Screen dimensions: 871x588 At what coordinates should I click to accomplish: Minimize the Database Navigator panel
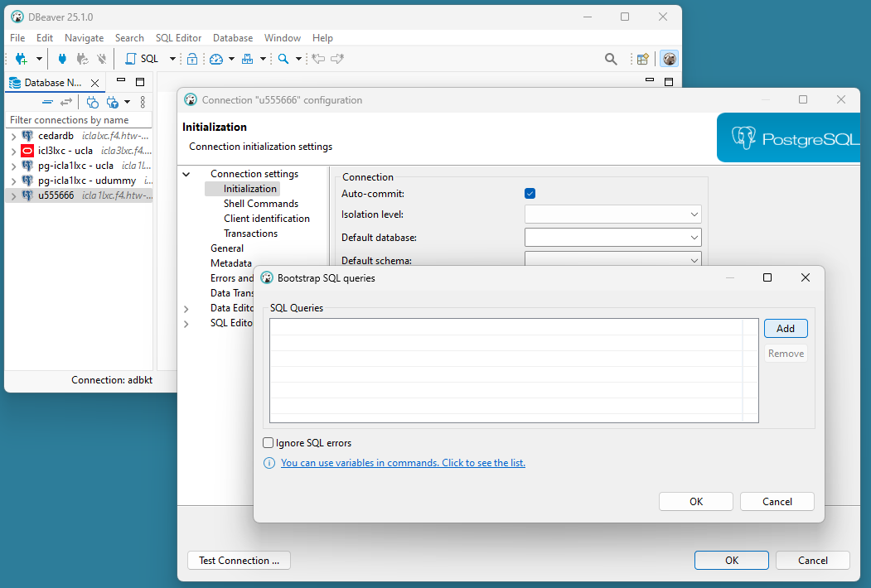tap(120, 80)
